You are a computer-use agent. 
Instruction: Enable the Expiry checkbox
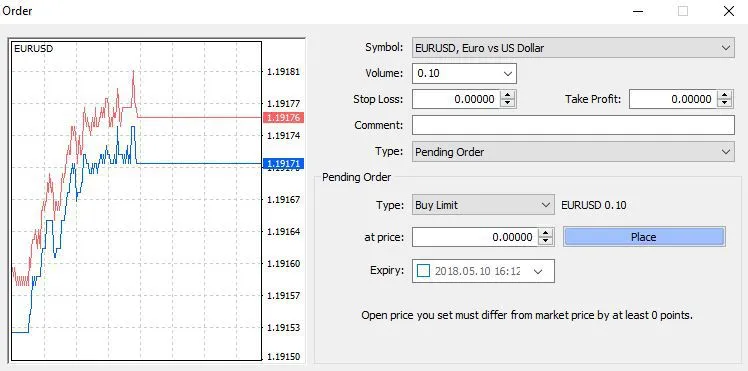pos(424,271)
